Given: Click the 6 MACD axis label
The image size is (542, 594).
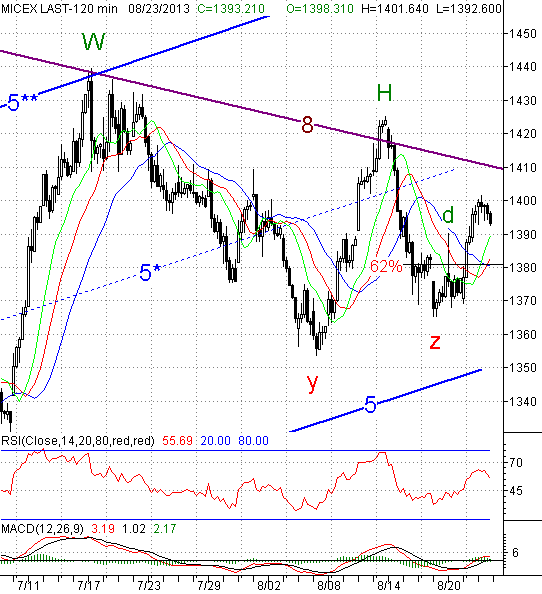Looking at the screenshot, I should (x=515, y=553).
